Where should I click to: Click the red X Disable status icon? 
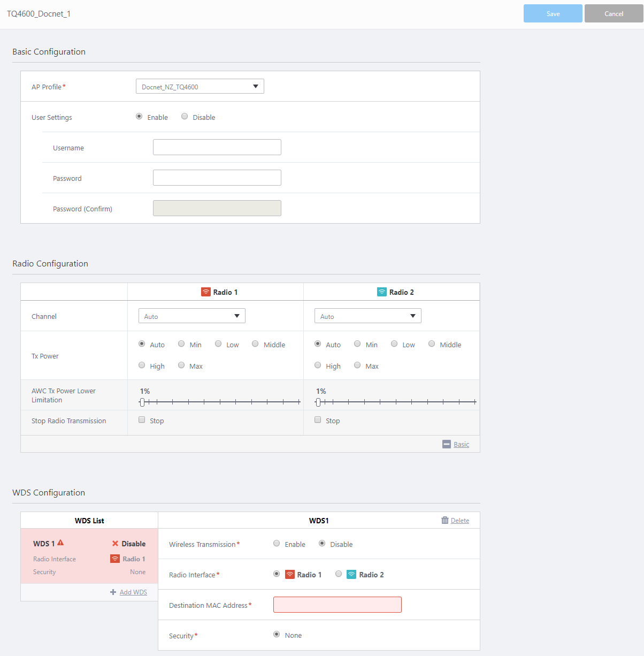click(115, 544)
